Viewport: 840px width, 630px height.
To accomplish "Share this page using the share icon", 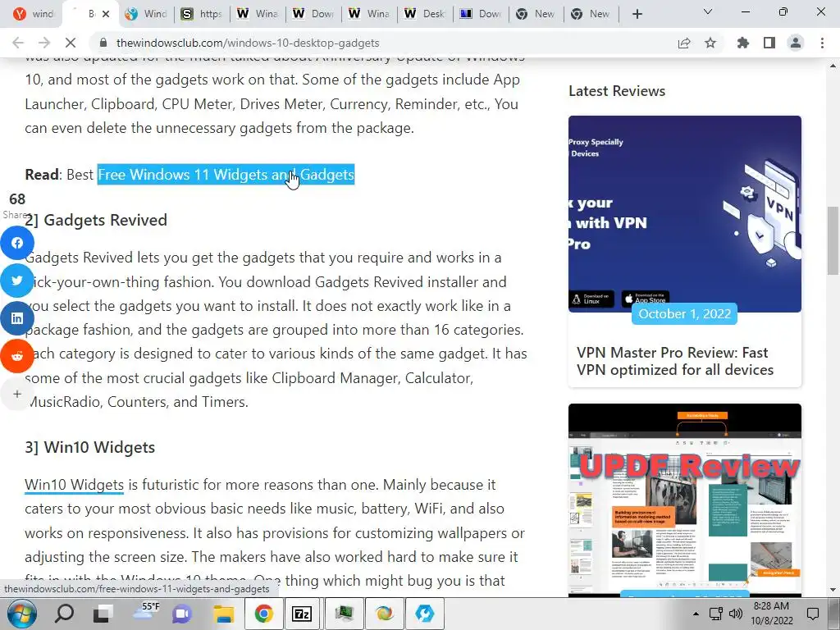I will pos(684,43).
